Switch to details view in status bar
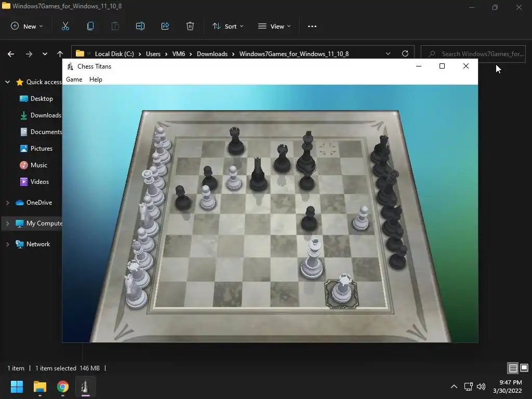 [513, 368]
